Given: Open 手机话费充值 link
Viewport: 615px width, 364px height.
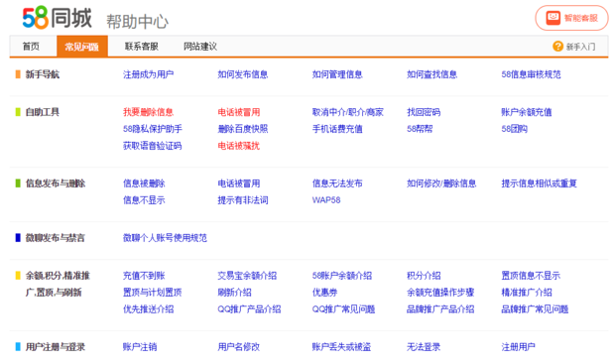Looking at the screenshot, I should [337, 129].
